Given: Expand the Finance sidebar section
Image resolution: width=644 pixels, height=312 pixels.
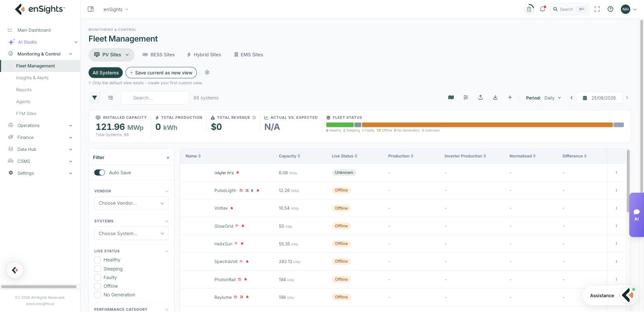Looking at the screenshot, I should pos(40,137).
